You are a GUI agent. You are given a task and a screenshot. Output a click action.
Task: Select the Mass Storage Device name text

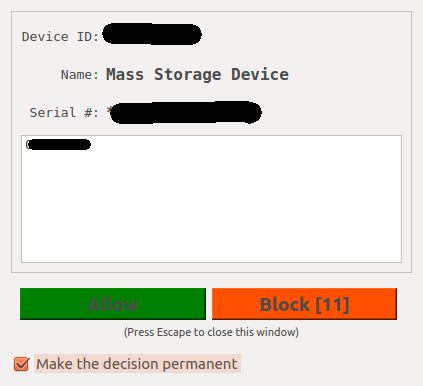[197, 75]
